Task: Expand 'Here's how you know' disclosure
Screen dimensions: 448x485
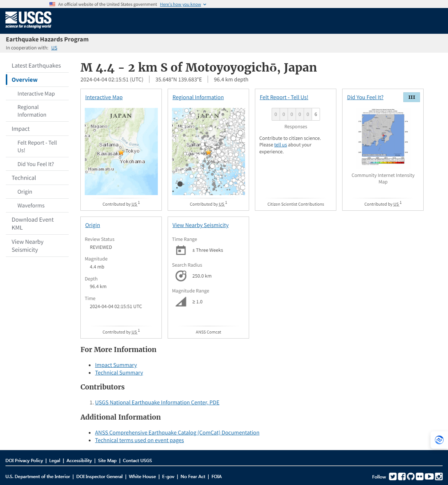Action: [183, 4]
